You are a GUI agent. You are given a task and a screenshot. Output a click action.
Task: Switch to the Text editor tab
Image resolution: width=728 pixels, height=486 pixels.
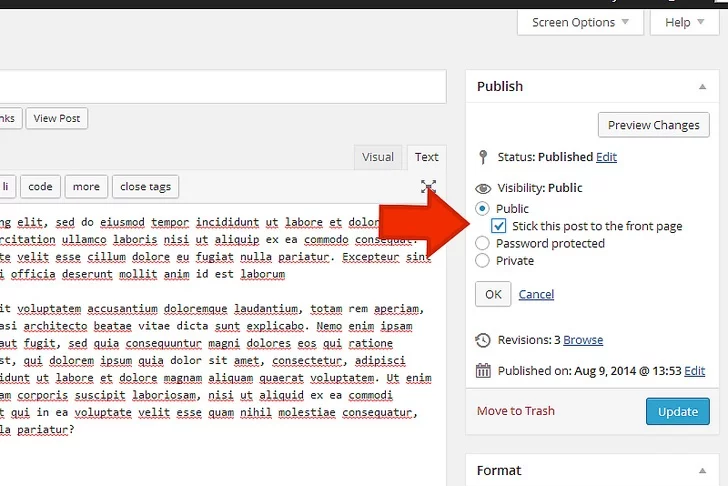click(427, 157)
